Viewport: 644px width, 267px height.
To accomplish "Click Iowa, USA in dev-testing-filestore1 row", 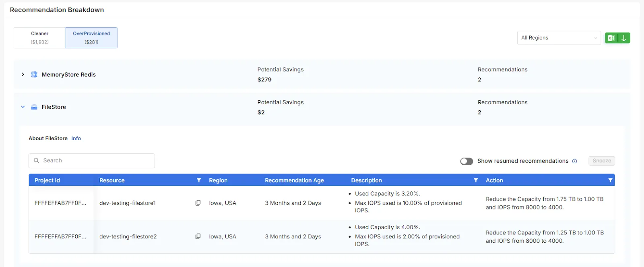I will tap(223, 203).
